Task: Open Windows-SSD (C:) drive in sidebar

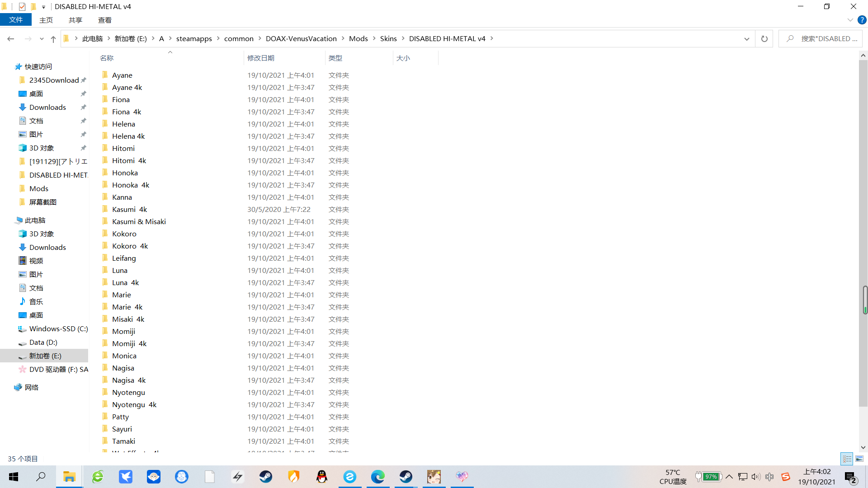Action: (53, 328)
